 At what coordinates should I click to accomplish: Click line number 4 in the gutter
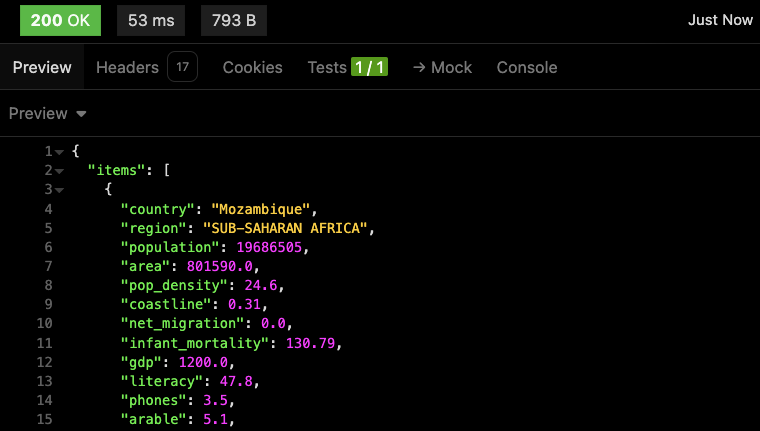(48, 209)
